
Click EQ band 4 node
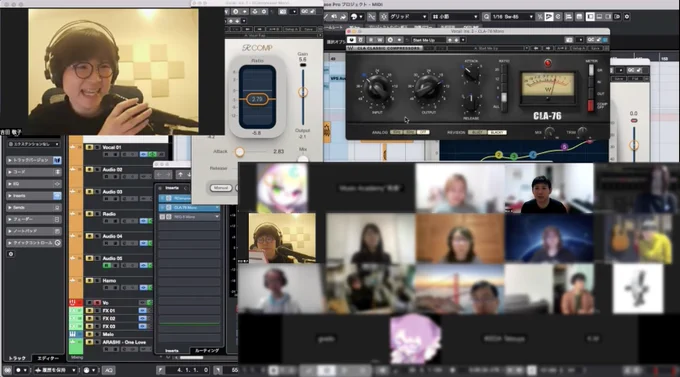[x=533, y=154]
